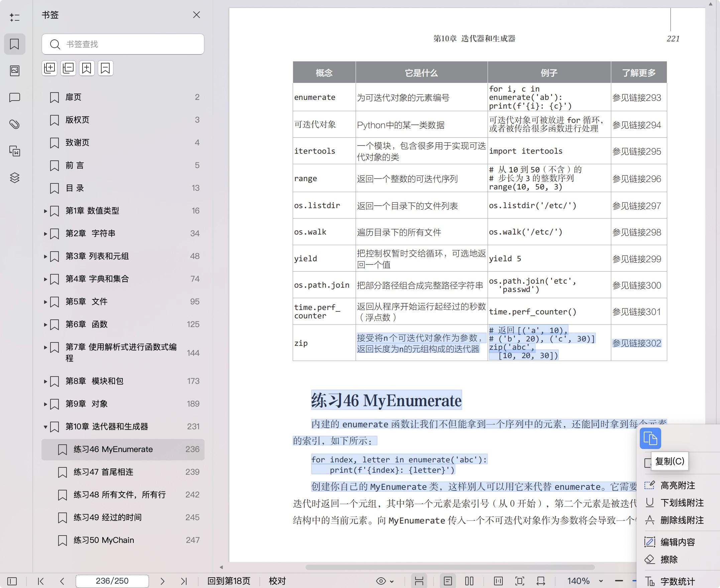Open the outline navigation panel icon
The width and height of the screenshot is (720, 588).
click(x=15, y=17)
